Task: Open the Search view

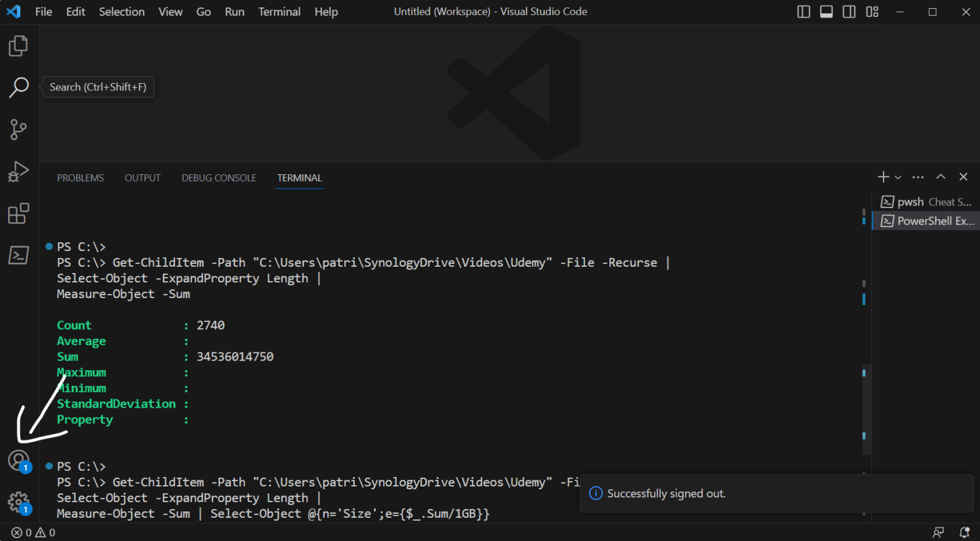Action: coord(18,87)
